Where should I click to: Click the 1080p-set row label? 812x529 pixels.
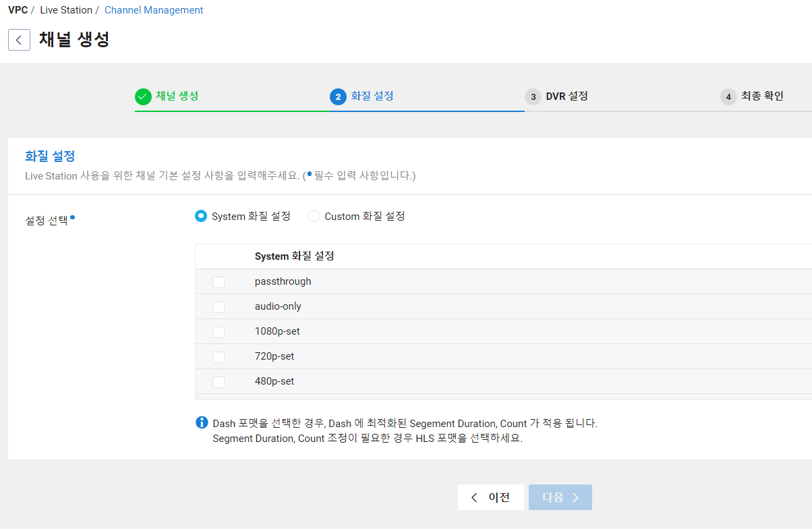point(277,331)
